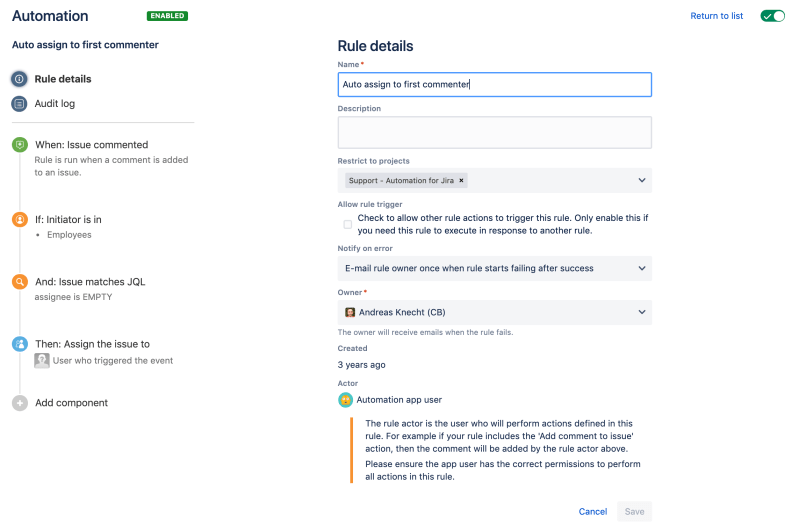Click the Rule details info icon

click(19, 79)
